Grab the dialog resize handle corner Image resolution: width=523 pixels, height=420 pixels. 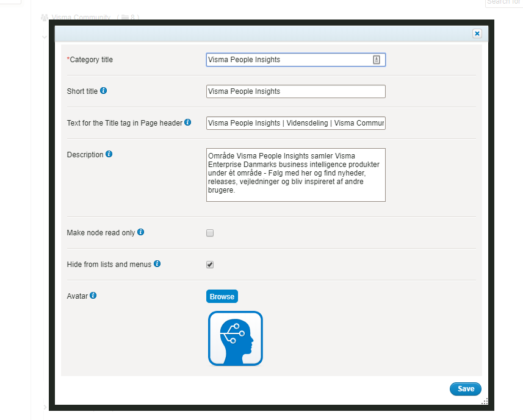[x=485, y=401]
